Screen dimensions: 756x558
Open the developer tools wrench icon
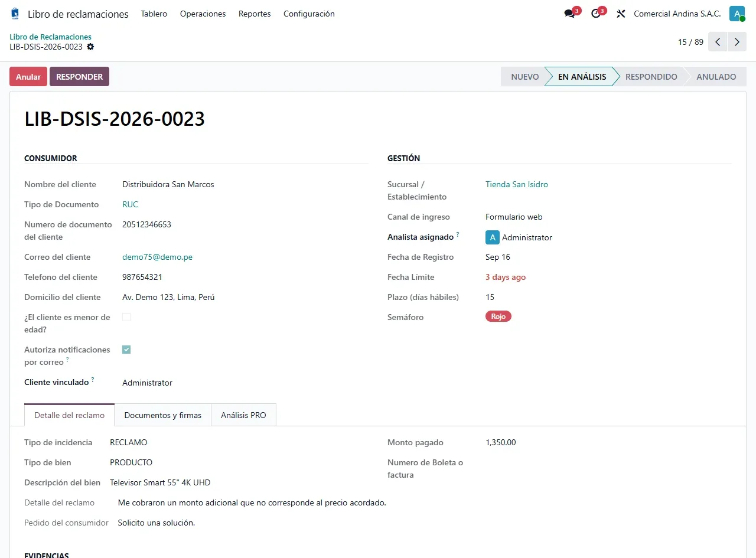pyautogui.click(x=621, y=14)
